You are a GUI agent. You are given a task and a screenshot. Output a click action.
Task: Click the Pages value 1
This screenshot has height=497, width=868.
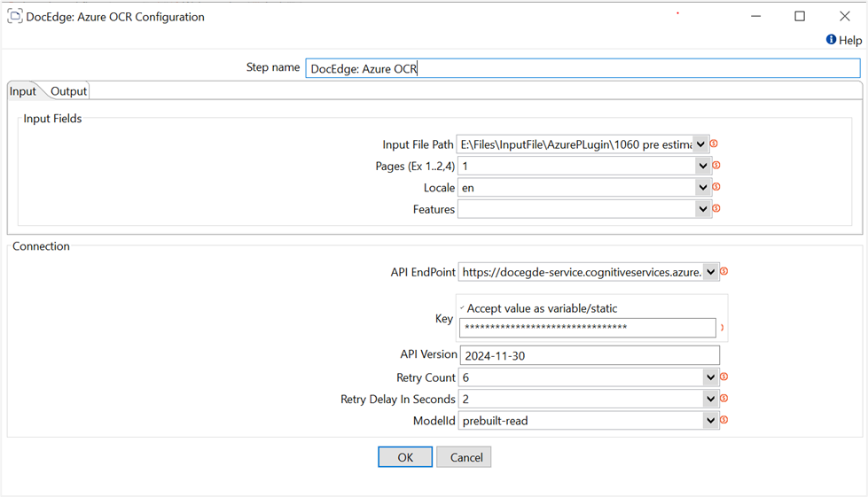[465, 166]
